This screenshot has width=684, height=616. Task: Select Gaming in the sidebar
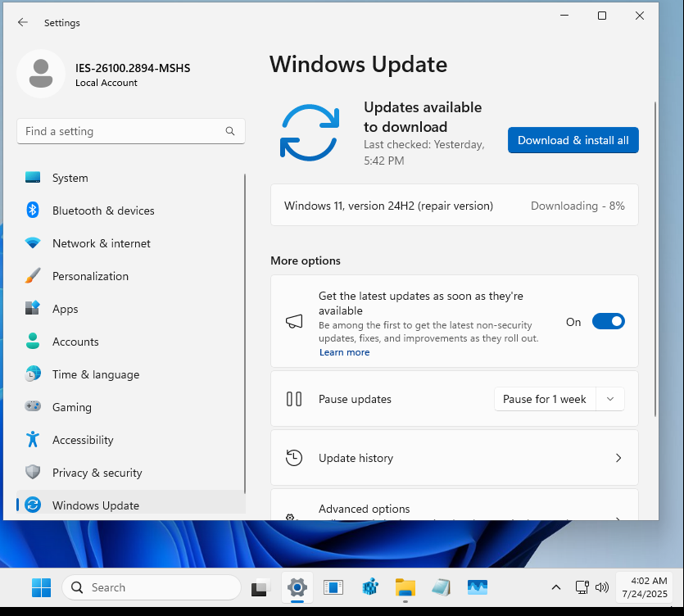pos(130,406)
